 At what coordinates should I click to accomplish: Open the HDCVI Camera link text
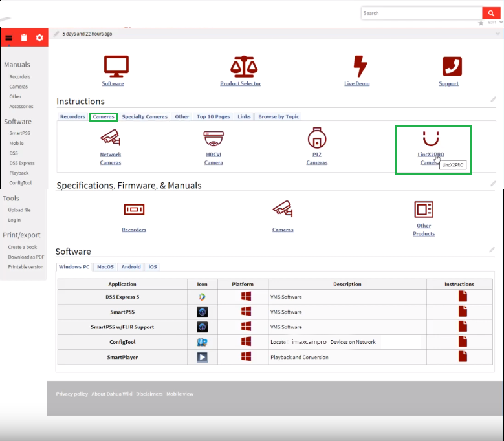(x=214, y=158)
